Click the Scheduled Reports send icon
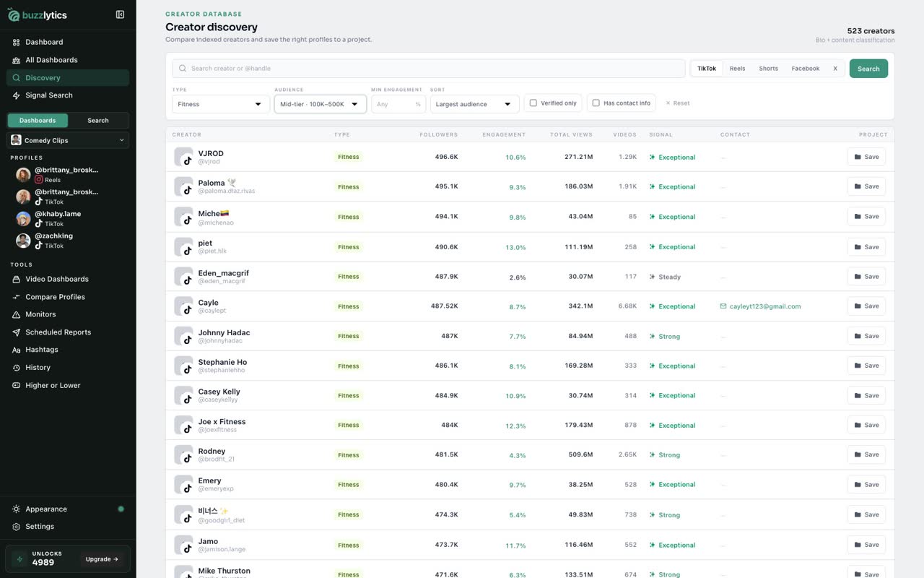 coord(16,332)
